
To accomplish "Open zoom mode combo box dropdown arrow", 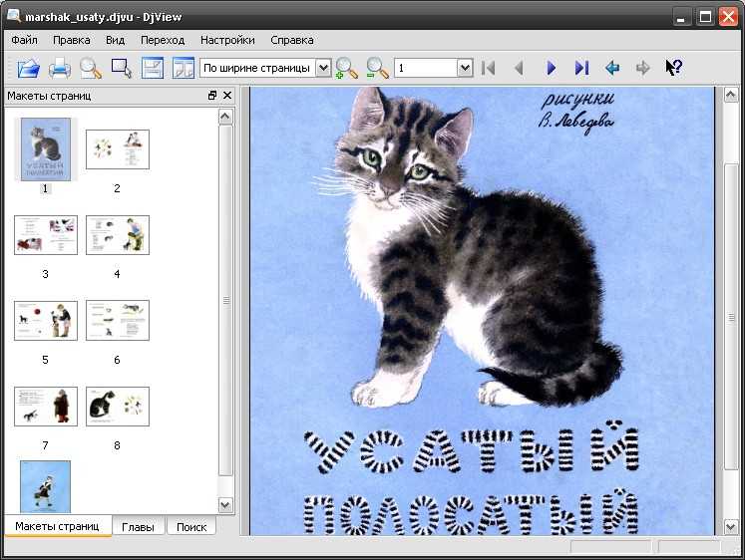I will point(323,68).
